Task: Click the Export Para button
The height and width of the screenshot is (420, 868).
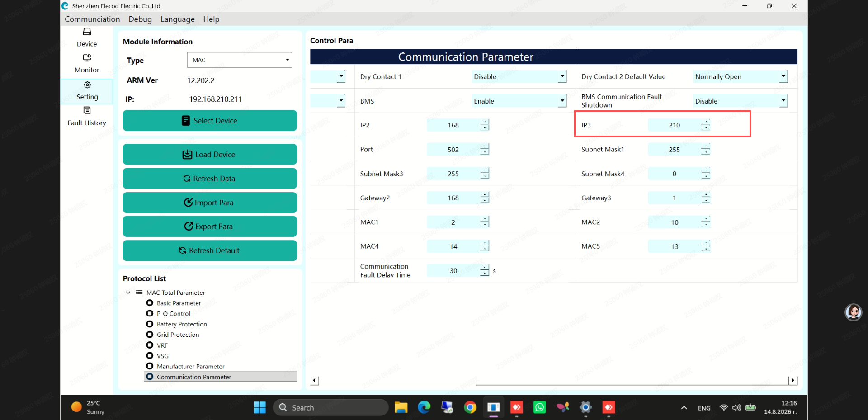Action: coord(210,227)
